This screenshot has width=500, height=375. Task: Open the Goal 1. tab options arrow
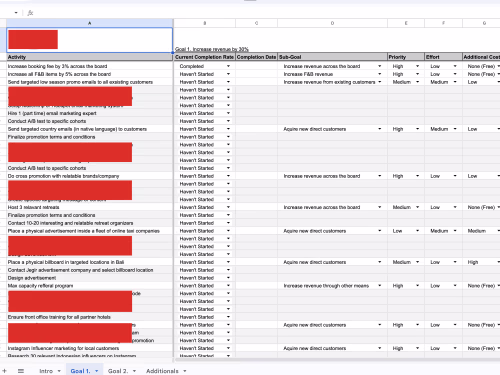97,371
